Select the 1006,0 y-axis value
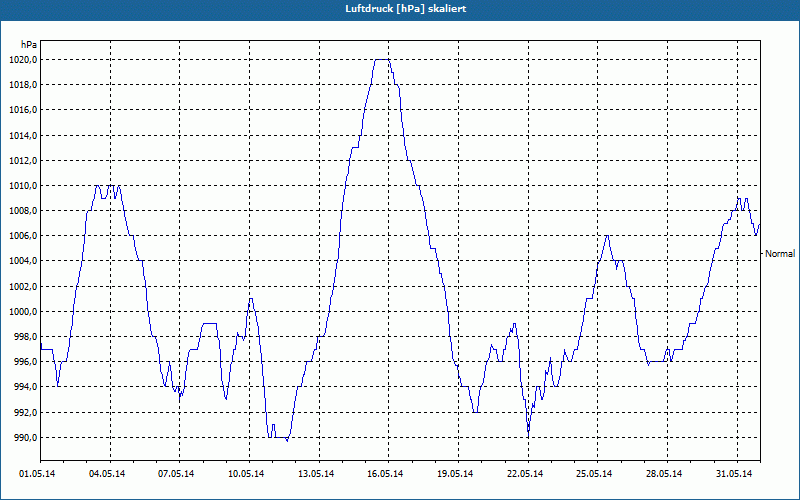Viewport: 800px width, 500px height. pyautogui.click(x=23, y=236)
